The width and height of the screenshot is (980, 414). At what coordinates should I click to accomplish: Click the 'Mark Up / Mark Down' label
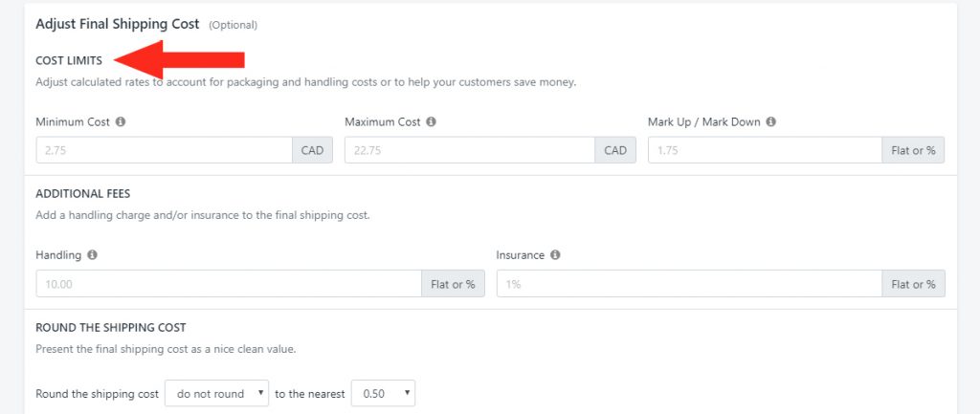[704, 121]
